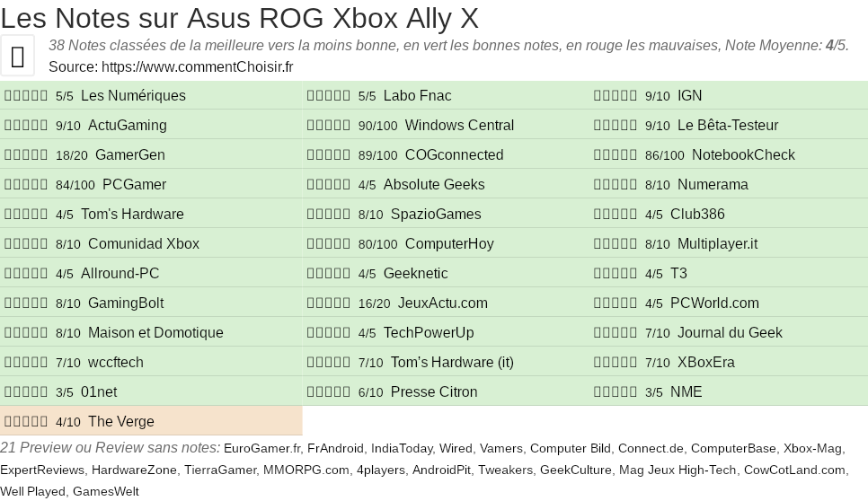Open the commentChoisir.fr source URL
The height and width of the screenshot is (501, 868).
coord(197,66)
